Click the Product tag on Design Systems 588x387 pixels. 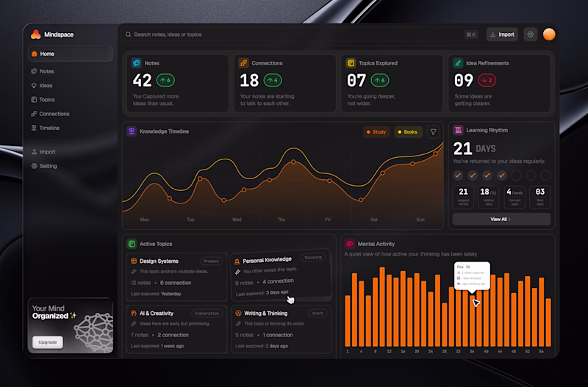(211, 261)
